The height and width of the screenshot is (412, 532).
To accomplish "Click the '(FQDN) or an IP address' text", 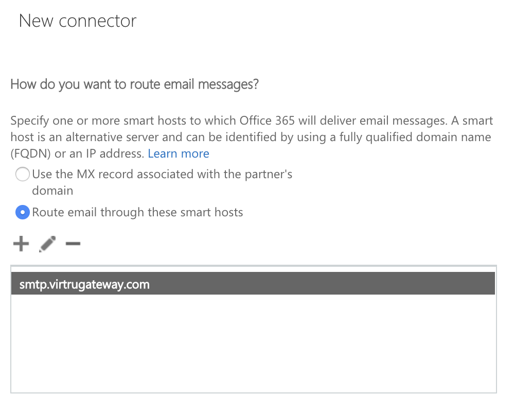I will 78,153.
